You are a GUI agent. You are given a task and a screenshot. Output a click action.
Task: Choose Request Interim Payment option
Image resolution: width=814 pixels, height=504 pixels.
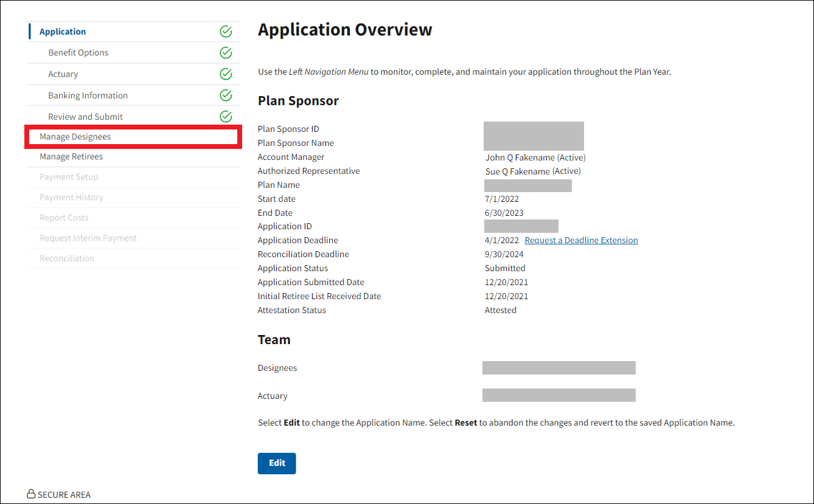point(88,238)
